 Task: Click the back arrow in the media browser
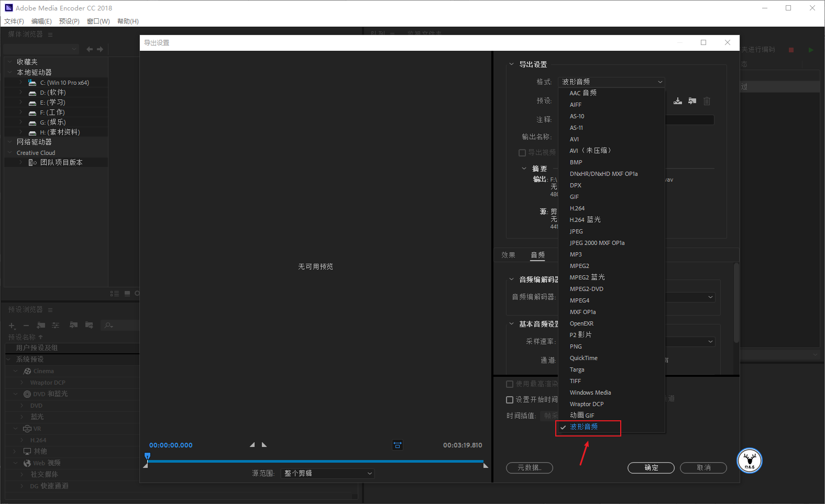point(90,49)
